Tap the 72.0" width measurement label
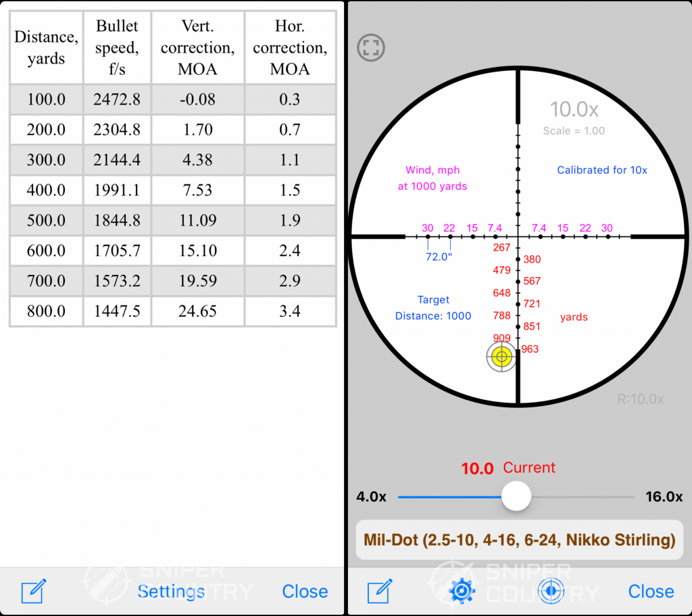Screen dimensions: 692x616 coord(439,257)
